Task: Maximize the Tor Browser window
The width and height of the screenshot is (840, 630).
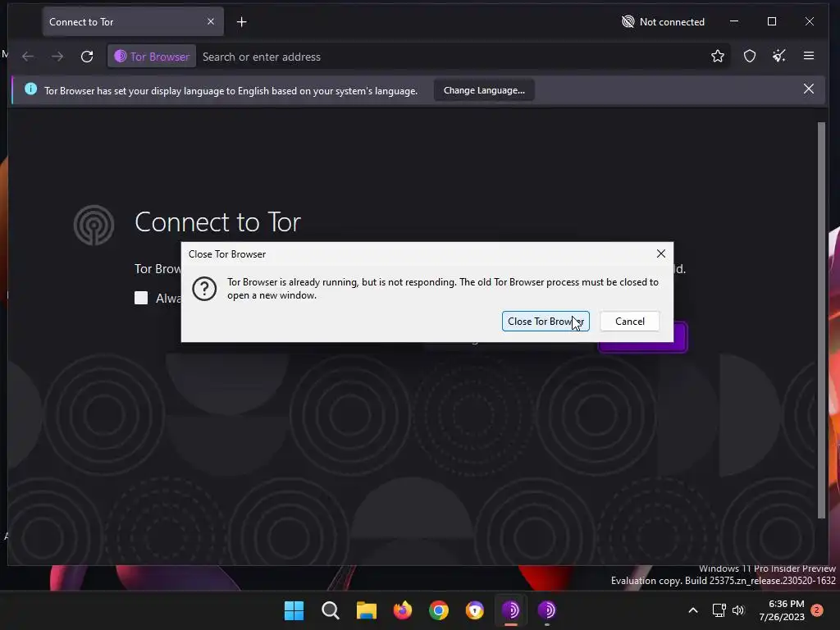Action: click(771, 21)
